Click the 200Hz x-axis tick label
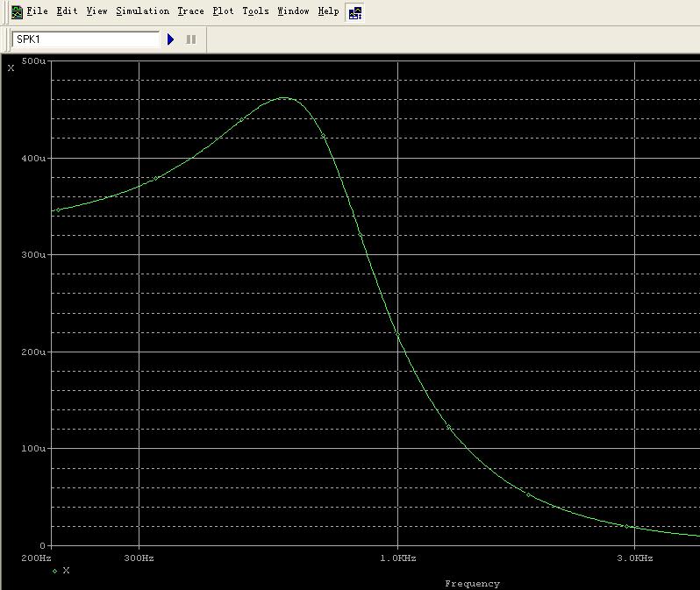The width and height of the screenshot is (700, 590). [36, 558]
